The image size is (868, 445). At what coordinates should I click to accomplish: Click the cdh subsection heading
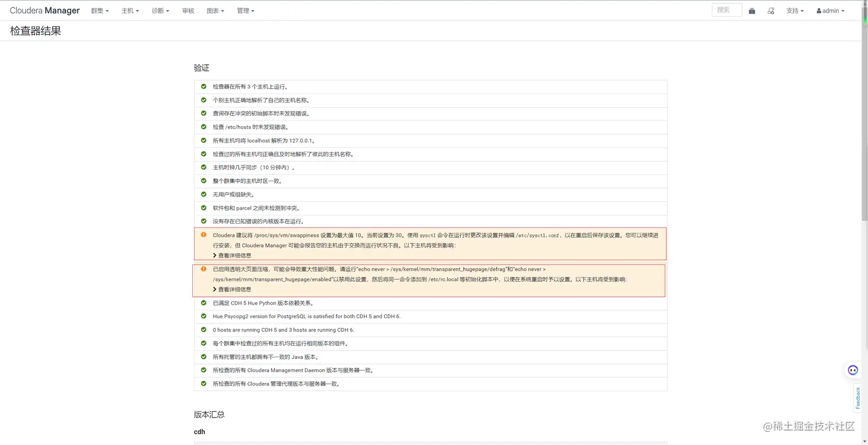click(199, 432)
